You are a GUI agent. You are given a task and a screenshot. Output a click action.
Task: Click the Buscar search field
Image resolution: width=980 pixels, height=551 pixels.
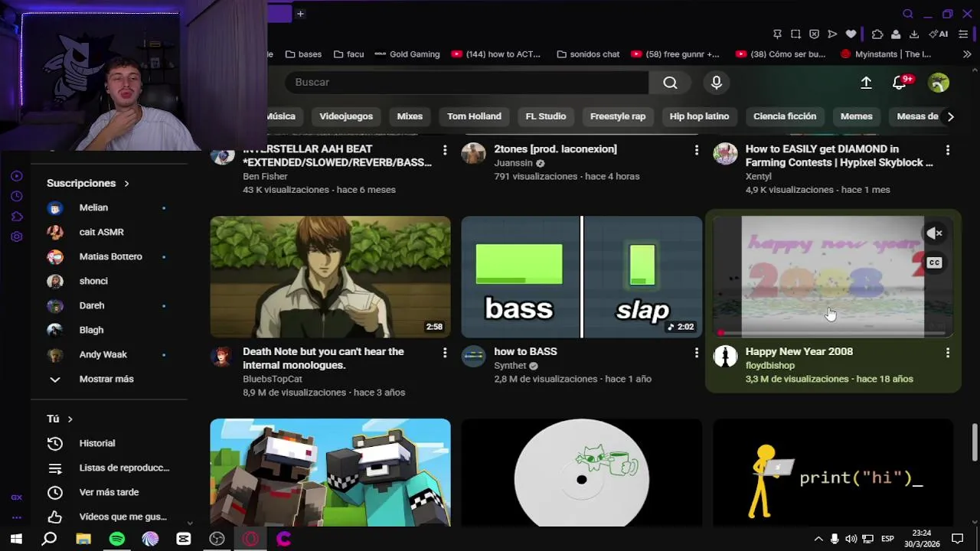[x=467, y=83]
